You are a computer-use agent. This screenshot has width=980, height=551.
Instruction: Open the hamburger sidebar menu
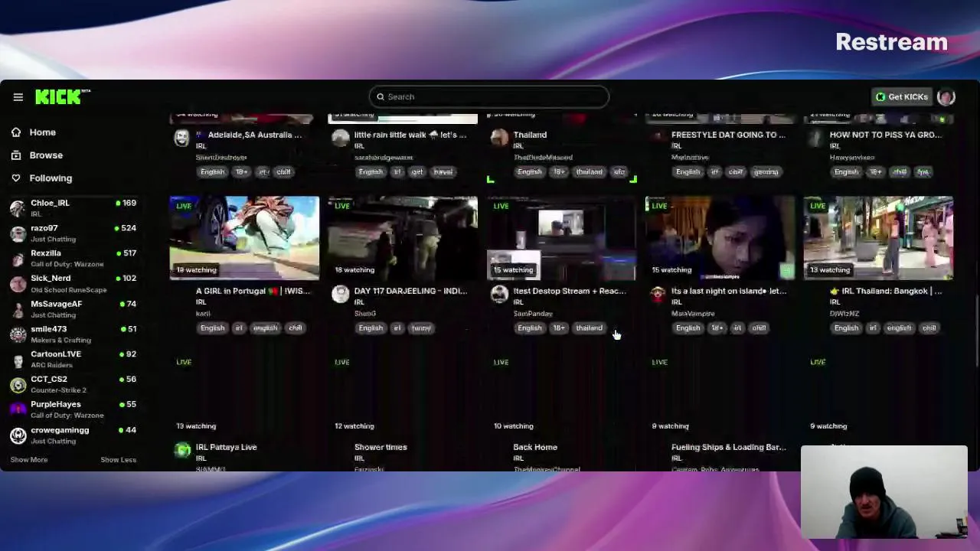[18, 97]
